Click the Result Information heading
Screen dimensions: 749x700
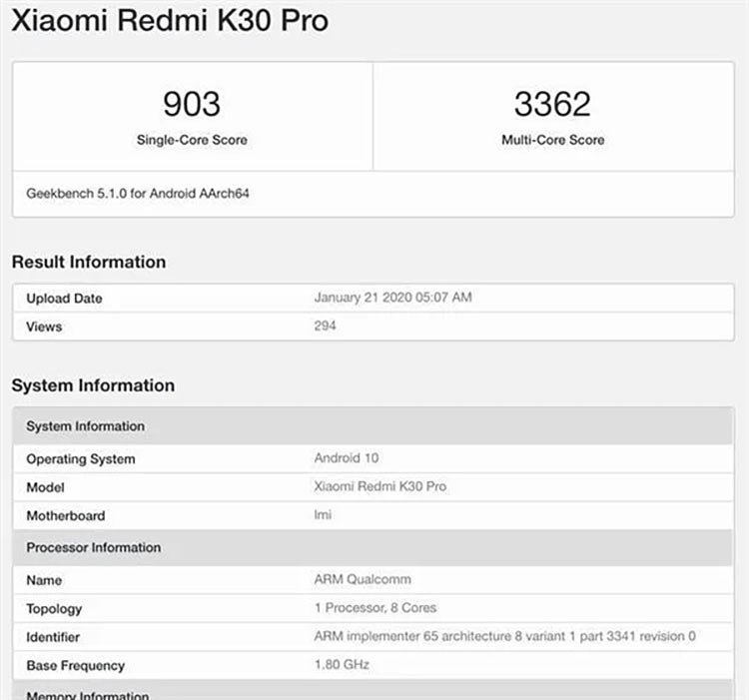tap(89, 262)
